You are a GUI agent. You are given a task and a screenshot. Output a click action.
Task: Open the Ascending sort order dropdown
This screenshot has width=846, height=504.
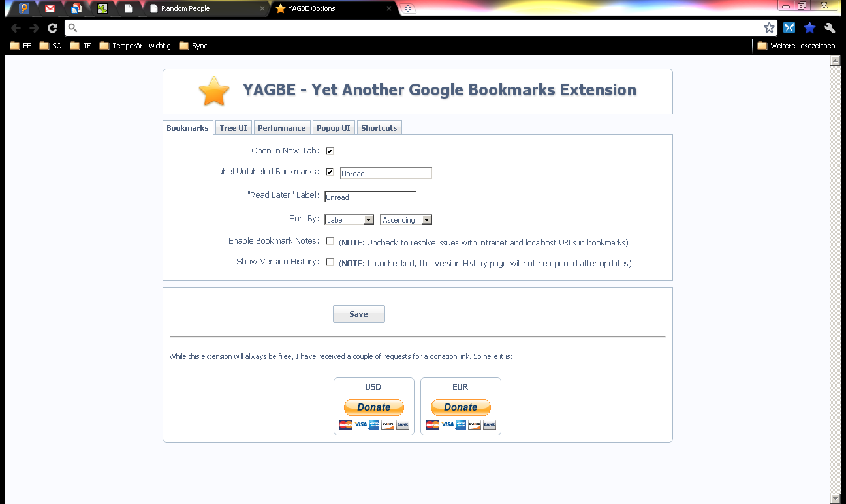coord(406,220)
